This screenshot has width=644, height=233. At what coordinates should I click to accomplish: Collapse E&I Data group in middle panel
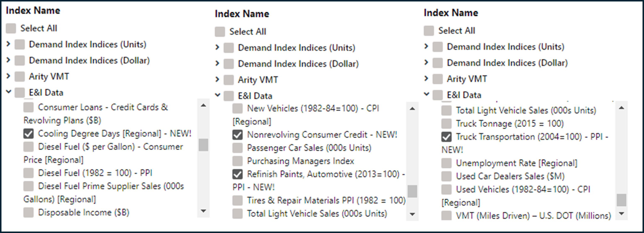point(218,95)
